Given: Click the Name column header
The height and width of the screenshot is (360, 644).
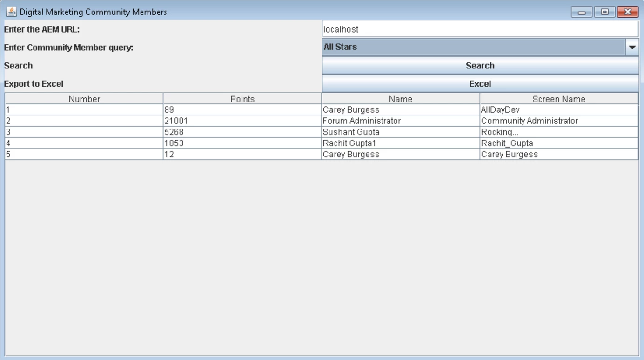Looking at the screenshot, I should point(401,99).
